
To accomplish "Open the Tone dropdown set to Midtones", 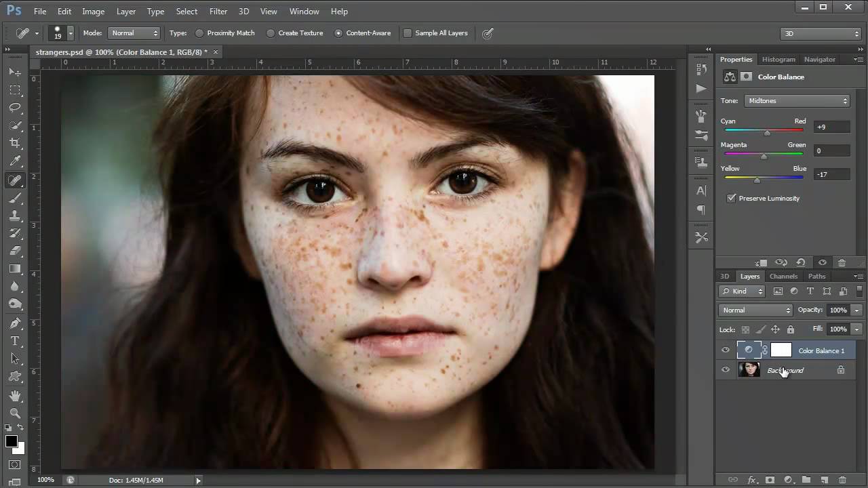I will [797, 101].
